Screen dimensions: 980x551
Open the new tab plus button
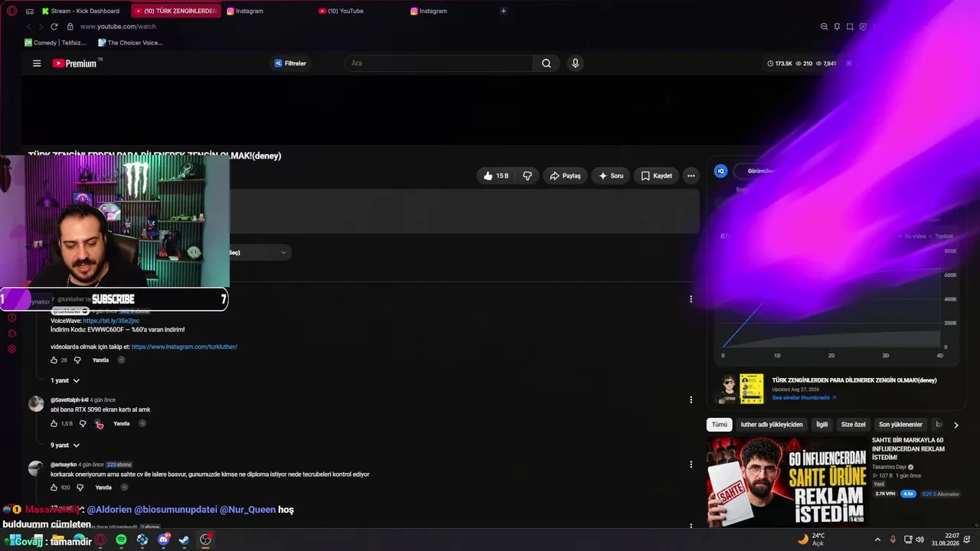tap(503, 11)
